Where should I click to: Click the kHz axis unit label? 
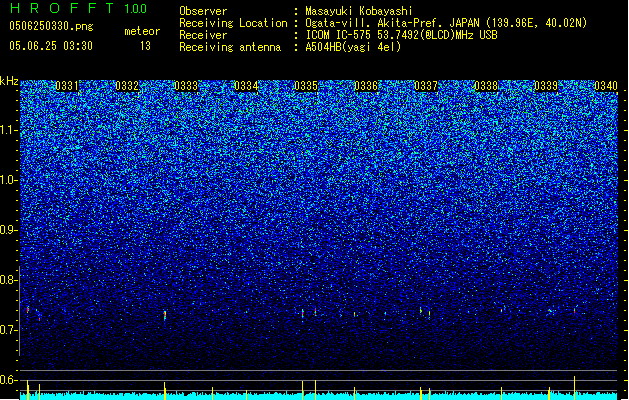click(9, 81)
